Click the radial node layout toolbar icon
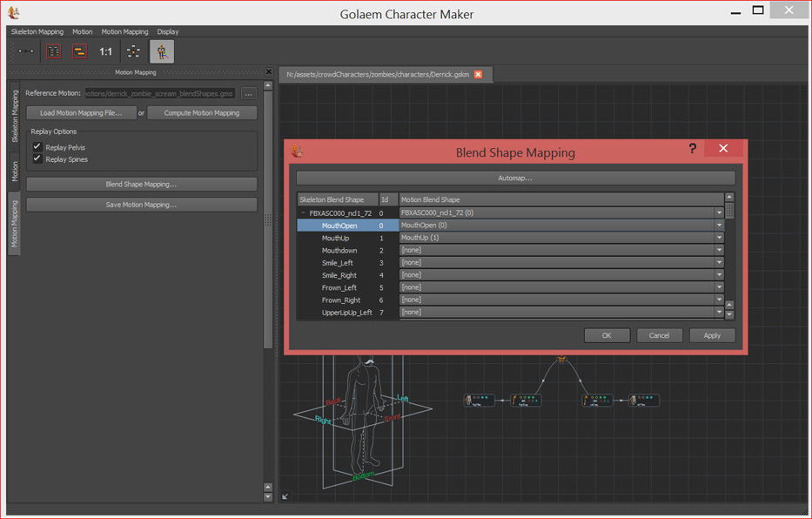This screenshot has height=519, width=812. pyautogui.click(x=134, y=51)
